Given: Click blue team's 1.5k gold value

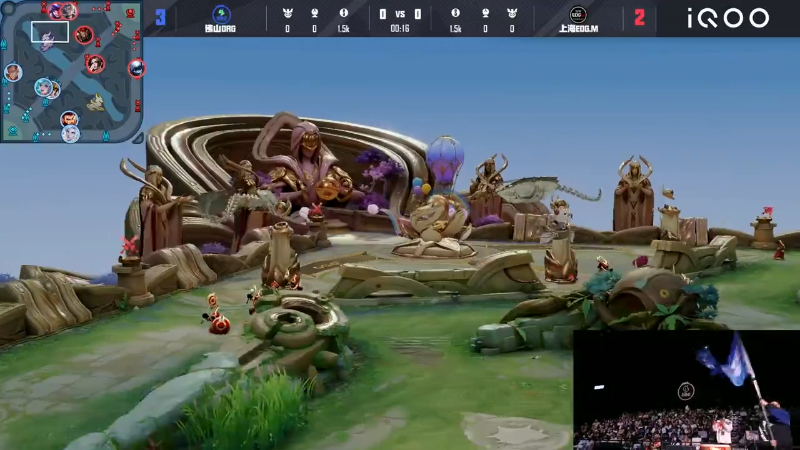Looking at the screenshot, I should (343, 29).
